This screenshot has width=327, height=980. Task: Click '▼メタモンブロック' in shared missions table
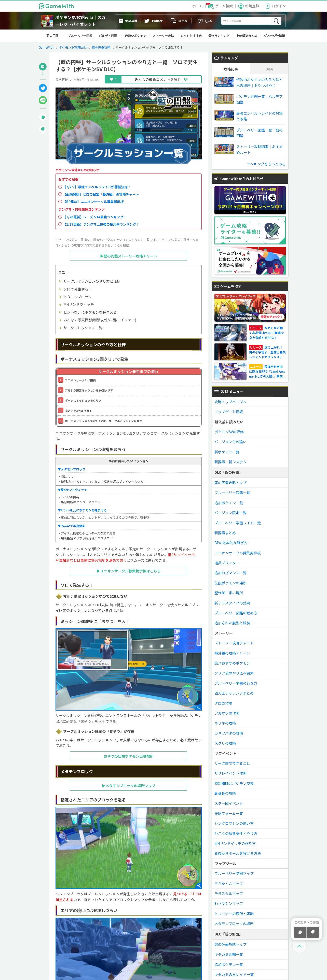pos(72,469)
